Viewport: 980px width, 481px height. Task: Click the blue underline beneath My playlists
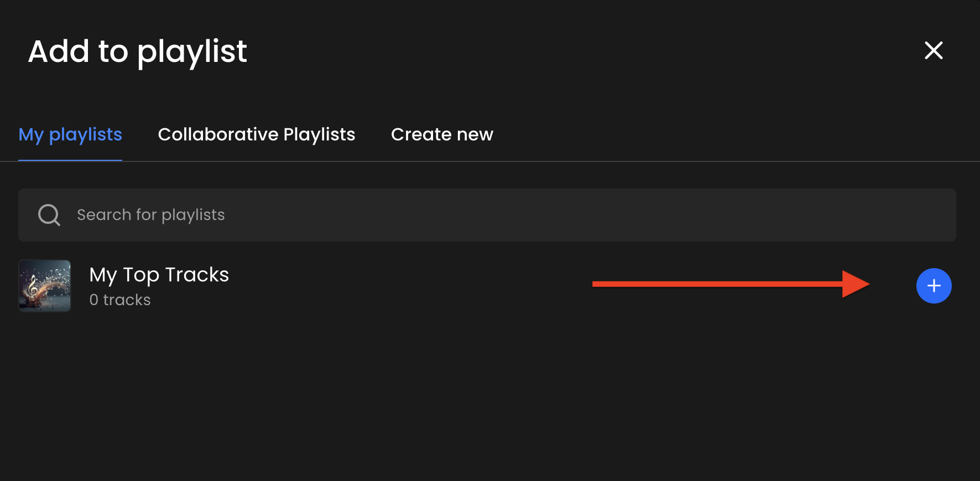click(70, 160)
